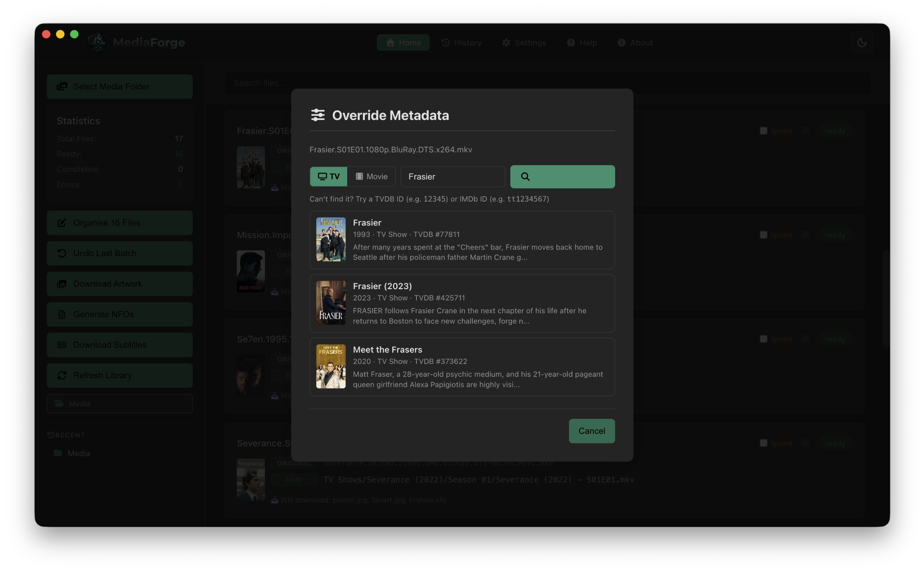This screenshot has width=924, height=577.
Task: Click the refresh icon on Refresh Library
Action: [62, 375]
